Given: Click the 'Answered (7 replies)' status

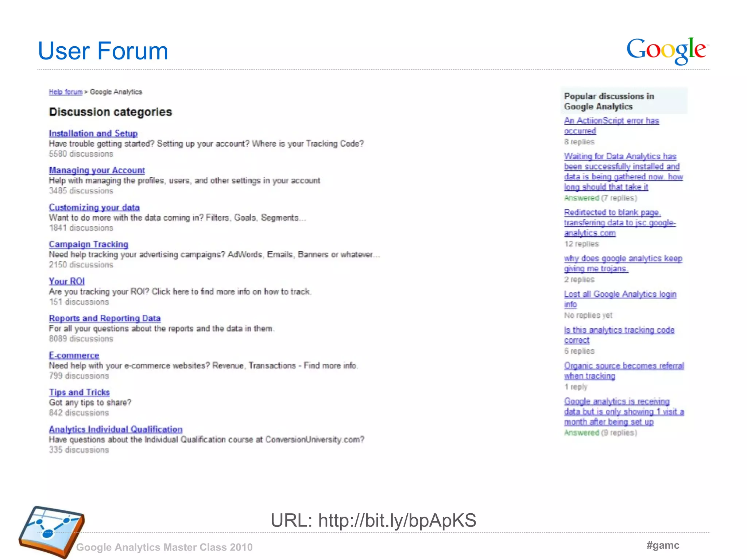Looking at the screenshot, I should point(600,198).
